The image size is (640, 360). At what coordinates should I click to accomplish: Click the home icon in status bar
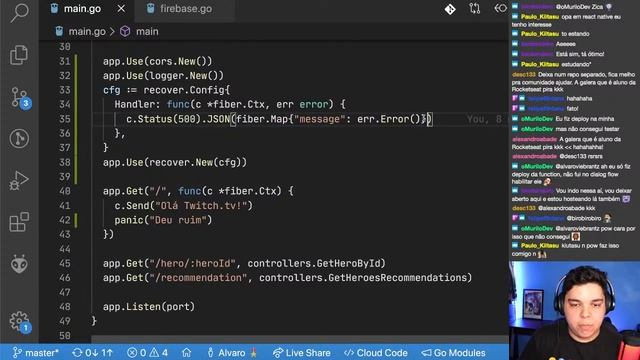pos(187,352)
